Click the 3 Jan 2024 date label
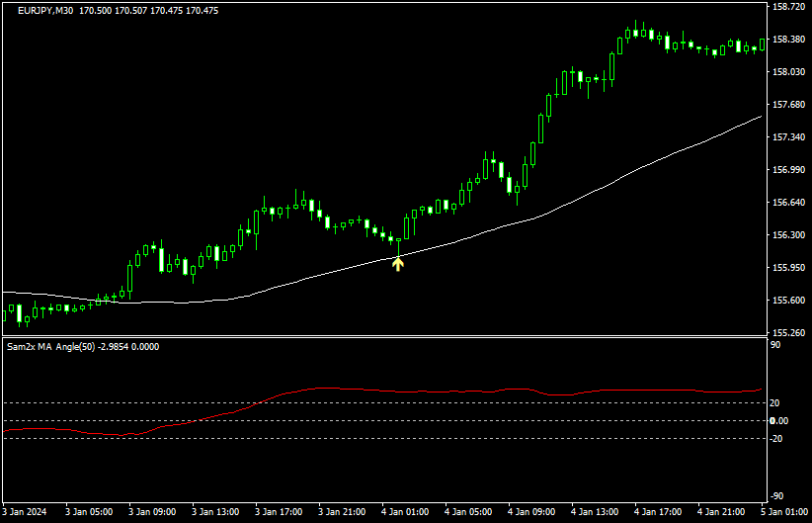Viewport: 812px width, 523px height. tap(27, 512)
